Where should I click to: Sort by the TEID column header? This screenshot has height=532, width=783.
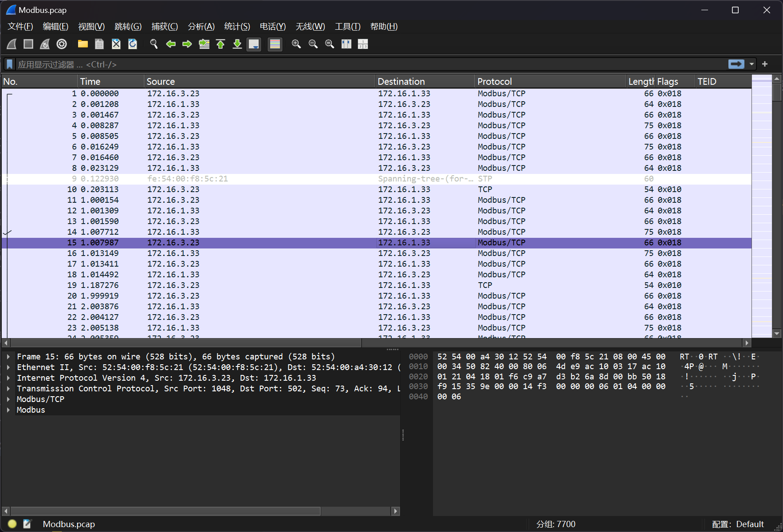723,82
